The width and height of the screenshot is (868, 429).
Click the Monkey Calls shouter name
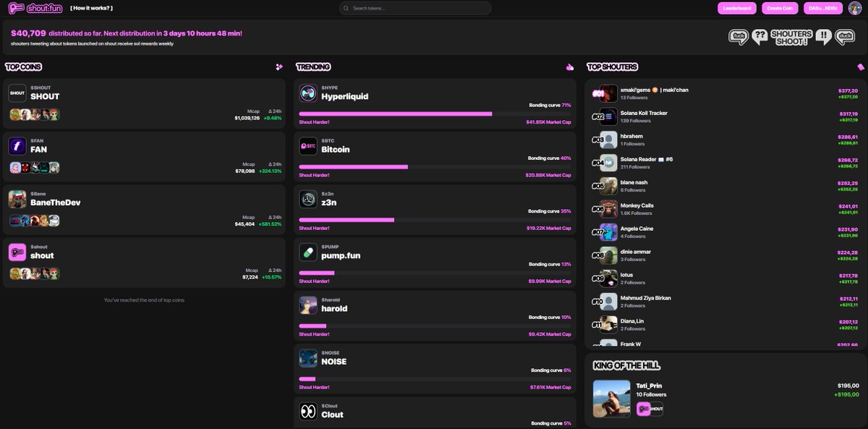637,205
